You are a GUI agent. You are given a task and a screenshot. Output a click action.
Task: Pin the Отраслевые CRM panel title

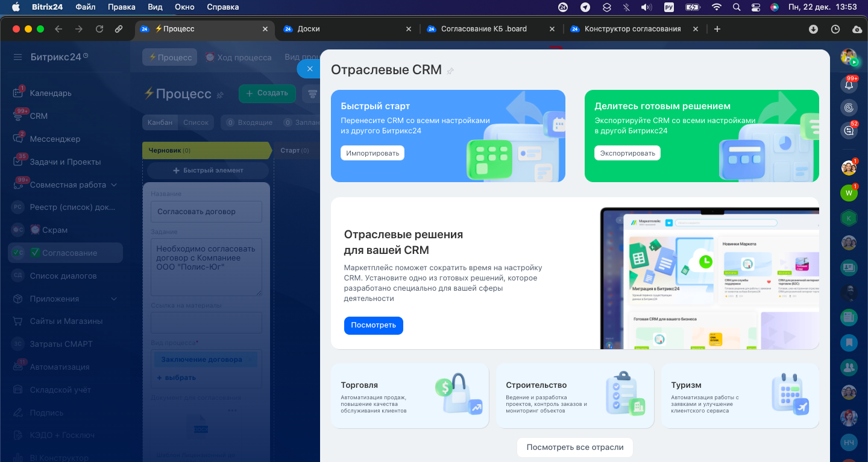450,71
